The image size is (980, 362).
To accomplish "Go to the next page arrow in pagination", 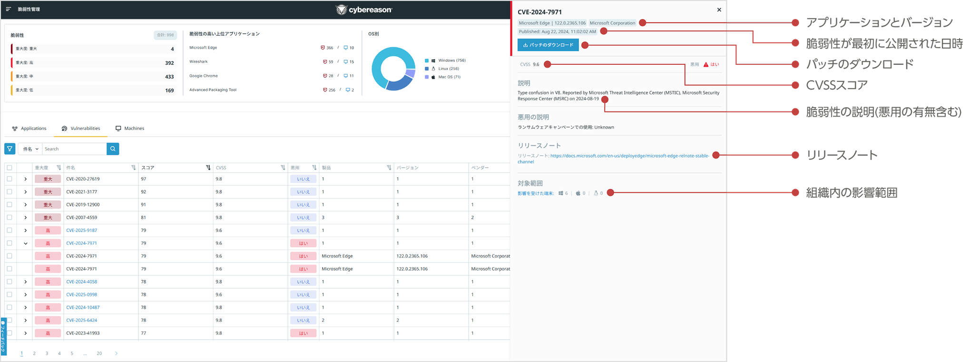I will point(116,353).
